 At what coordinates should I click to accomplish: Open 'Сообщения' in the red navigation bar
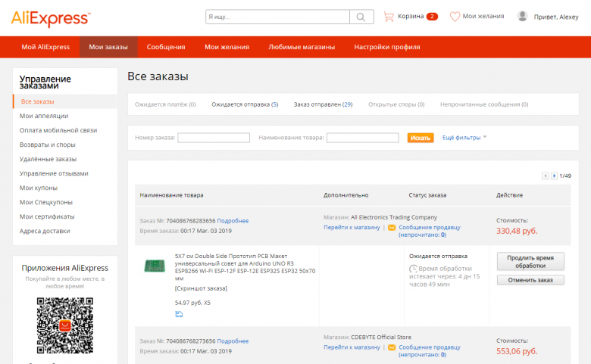(x=166, y=47)
